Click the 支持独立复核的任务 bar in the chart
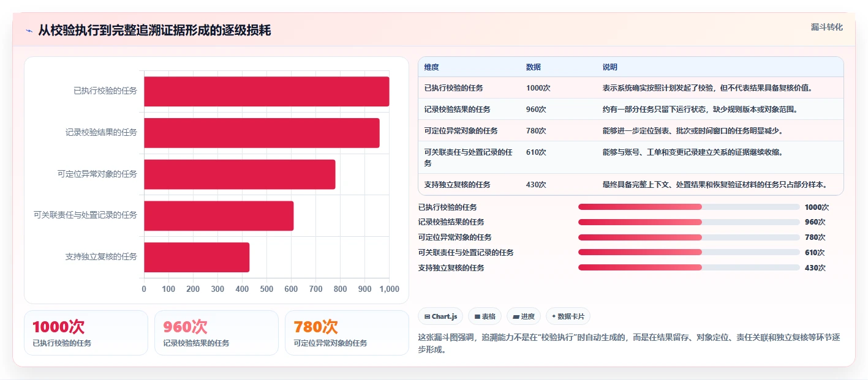This screenshot has width=868, height=380. point(197,257)
